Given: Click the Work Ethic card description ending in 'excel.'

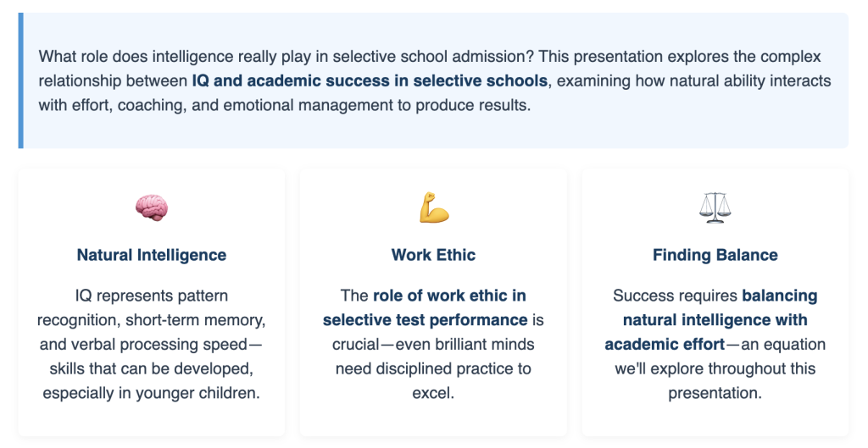Looking at the screenshot, I should pos(433,344).
